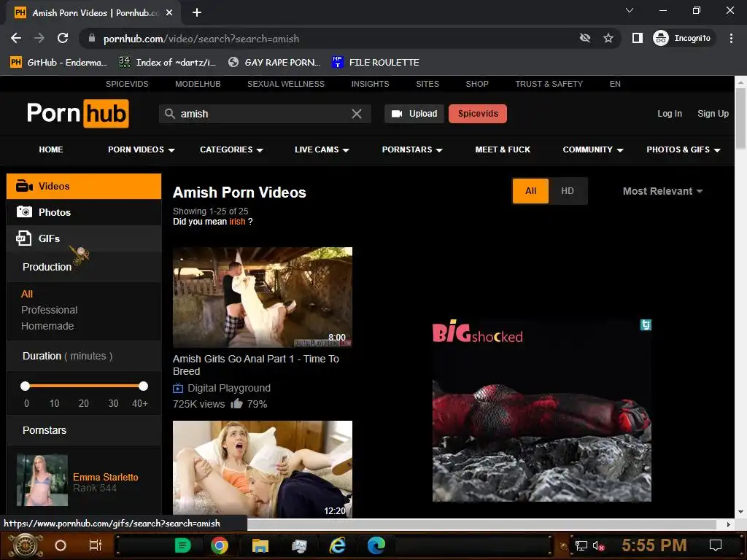Follow the 'irish' suggestion link
747x560 pixels.
(237, 222)
